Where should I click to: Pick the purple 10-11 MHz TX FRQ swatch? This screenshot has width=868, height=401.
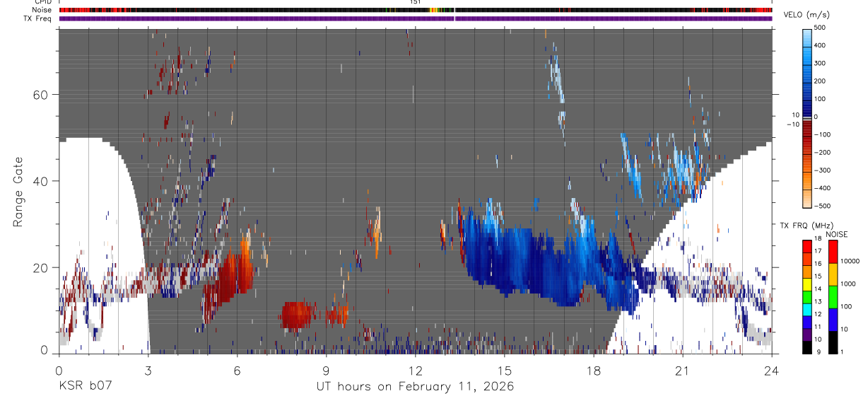coord(807,335)
